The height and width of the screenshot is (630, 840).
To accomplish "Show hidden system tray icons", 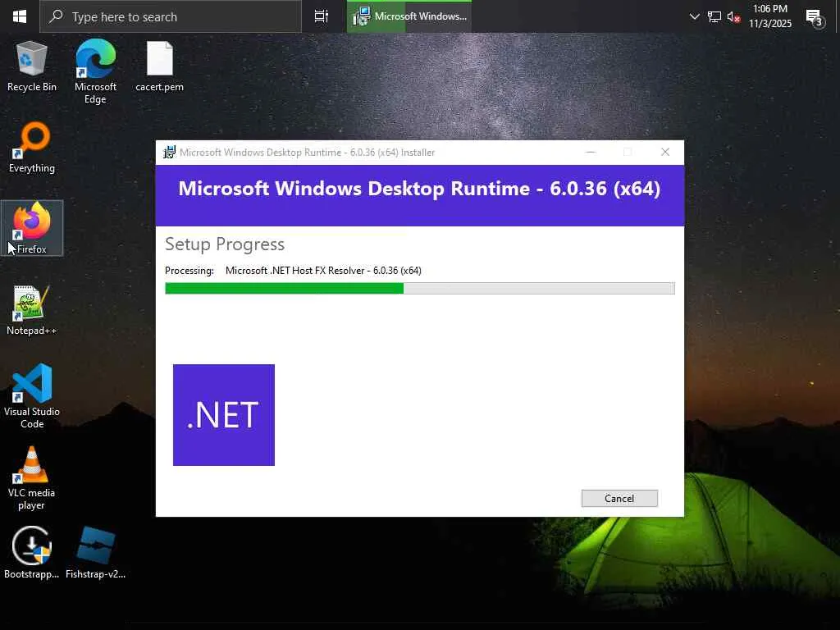I will pos(694,16).
